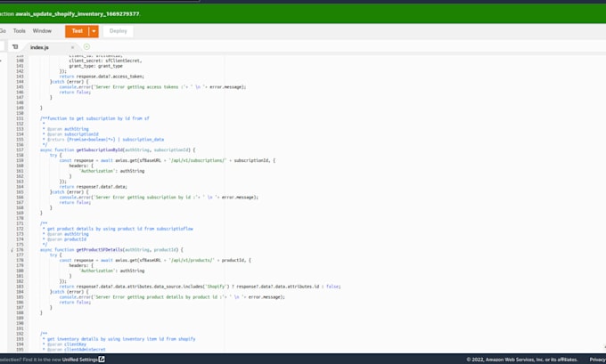Click '}catch (error) {' on line 165
The width and height of the screenshot is (606, 364).
click(x=70, y=192)
